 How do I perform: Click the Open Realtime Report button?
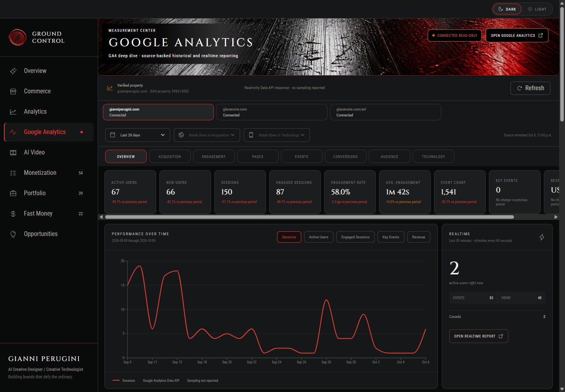tap(479, 336)
